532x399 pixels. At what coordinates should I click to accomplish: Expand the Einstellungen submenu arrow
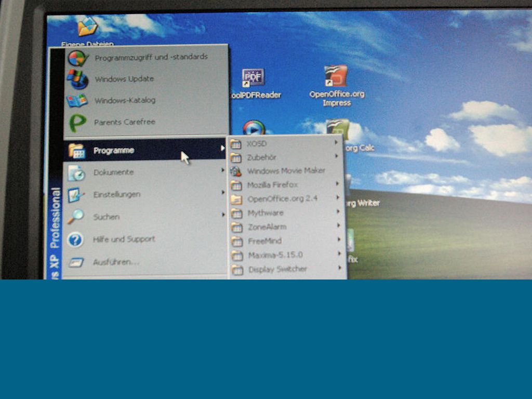pos(223,193)
